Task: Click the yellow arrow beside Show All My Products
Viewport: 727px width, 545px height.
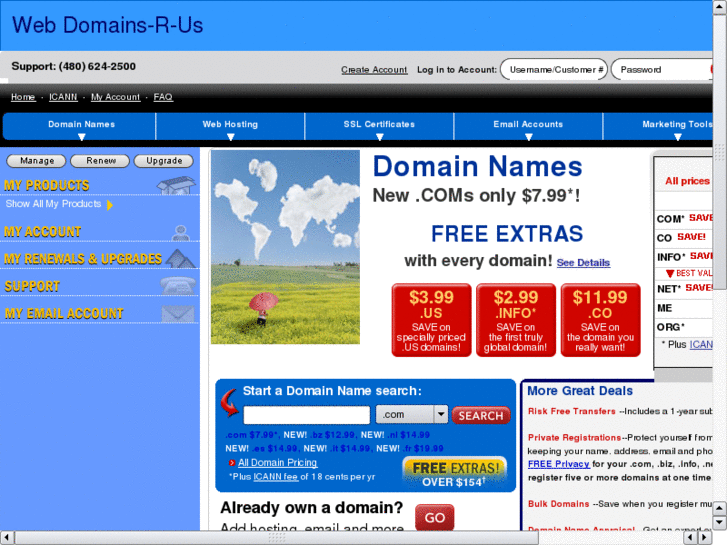Action: pos(110,205)
